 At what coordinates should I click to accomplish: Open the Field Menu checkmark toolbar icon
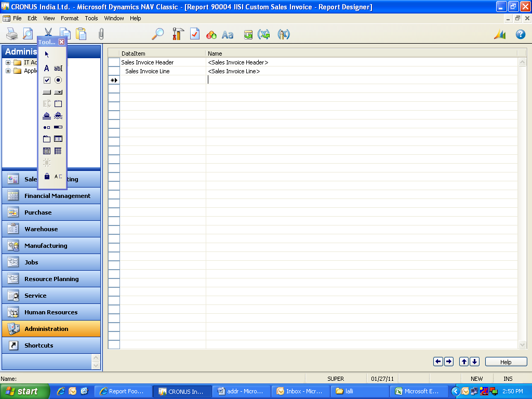pyautogui.click(x=195, y=34)
